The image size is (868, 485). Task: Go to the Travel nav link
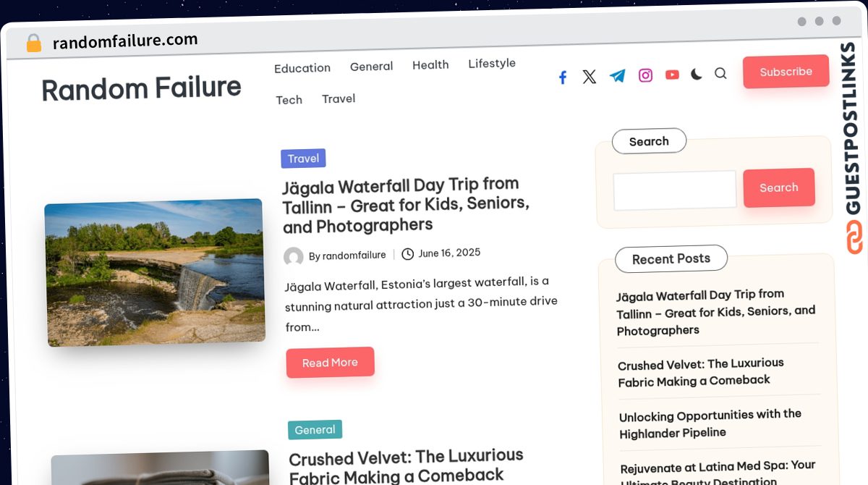point(339,98)
